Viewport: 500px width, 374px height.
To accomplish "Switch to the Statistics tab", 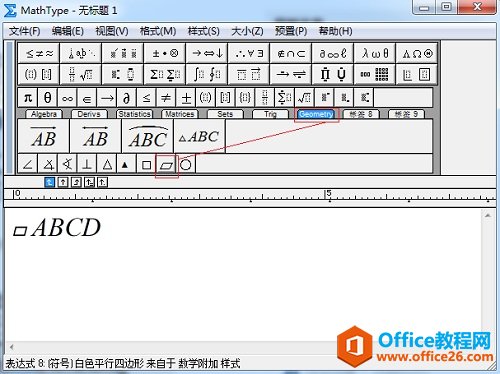I will (134, 114).
